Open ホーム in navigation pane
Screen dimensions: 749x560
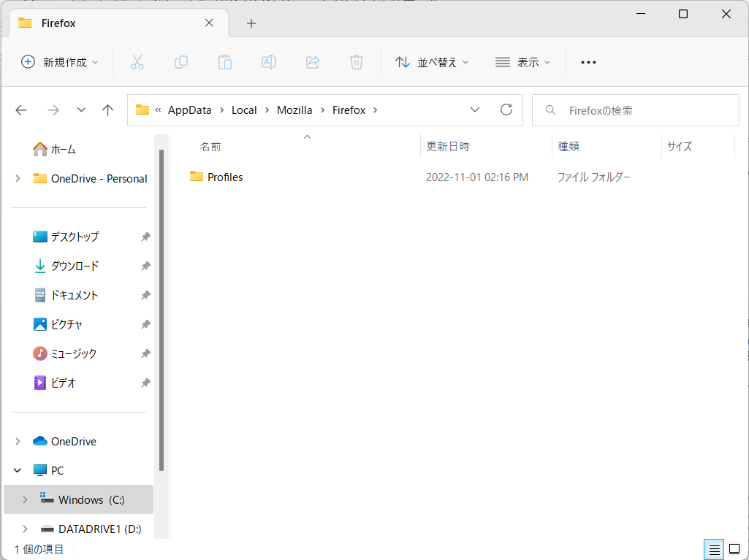(54, 150)
